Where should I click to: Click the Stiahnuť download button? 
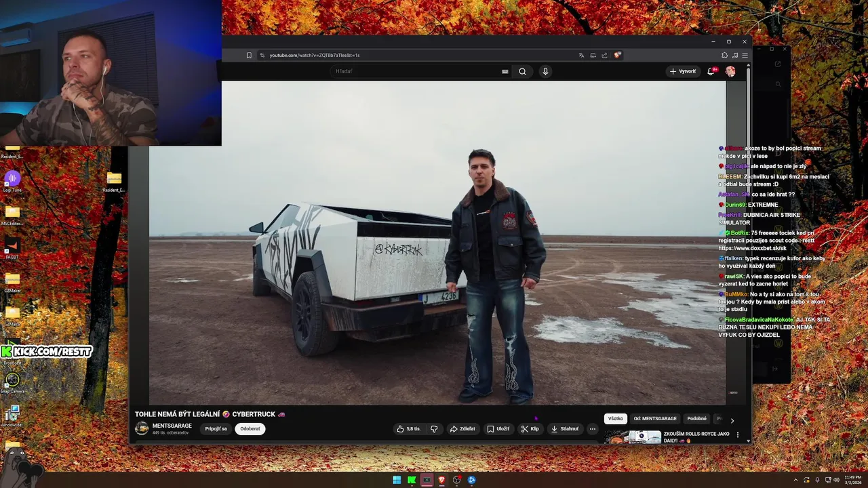click(x=564, y=428)
